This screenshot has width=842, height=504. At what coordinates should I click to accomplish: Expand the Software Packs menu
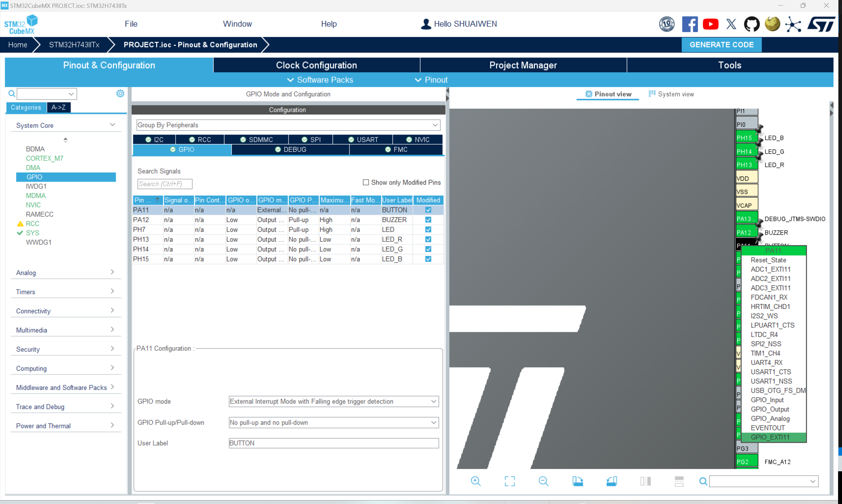(x=320, y=80)
